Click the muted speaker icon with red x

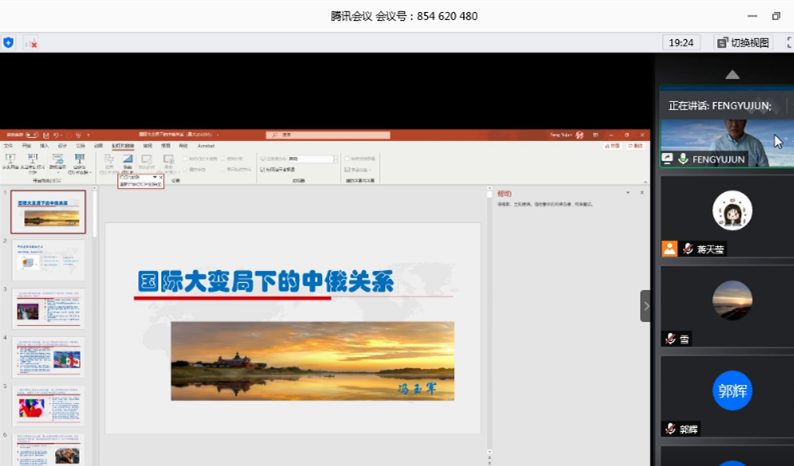pos(31,43)
